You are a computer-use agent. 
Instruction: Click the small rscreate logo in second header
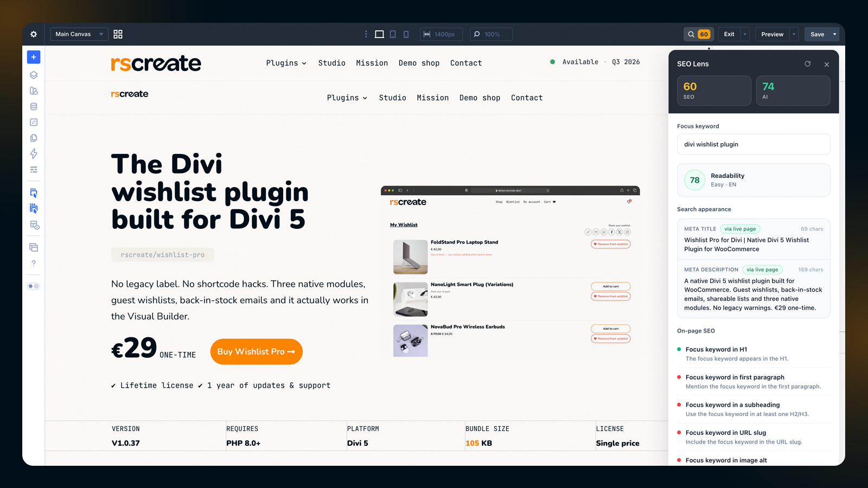130,94
